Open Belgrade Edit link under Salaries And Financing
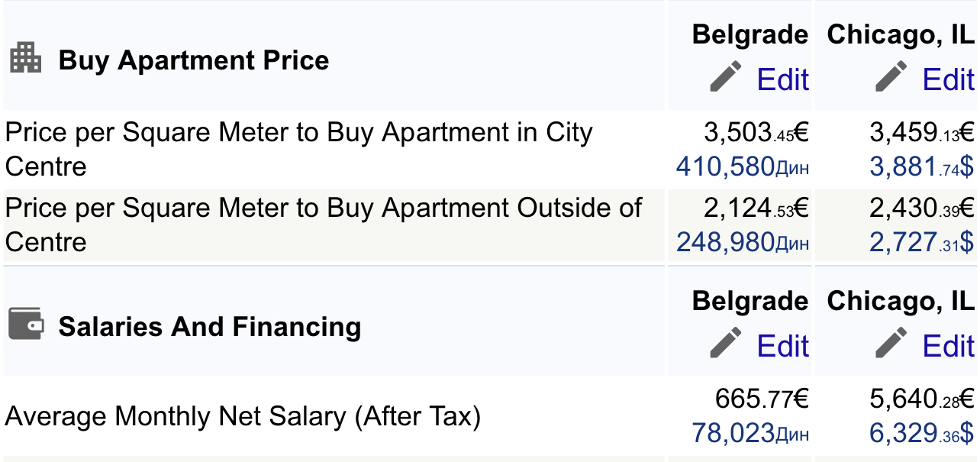The width and height of the screenshot is (980, 462). point(782,346)
